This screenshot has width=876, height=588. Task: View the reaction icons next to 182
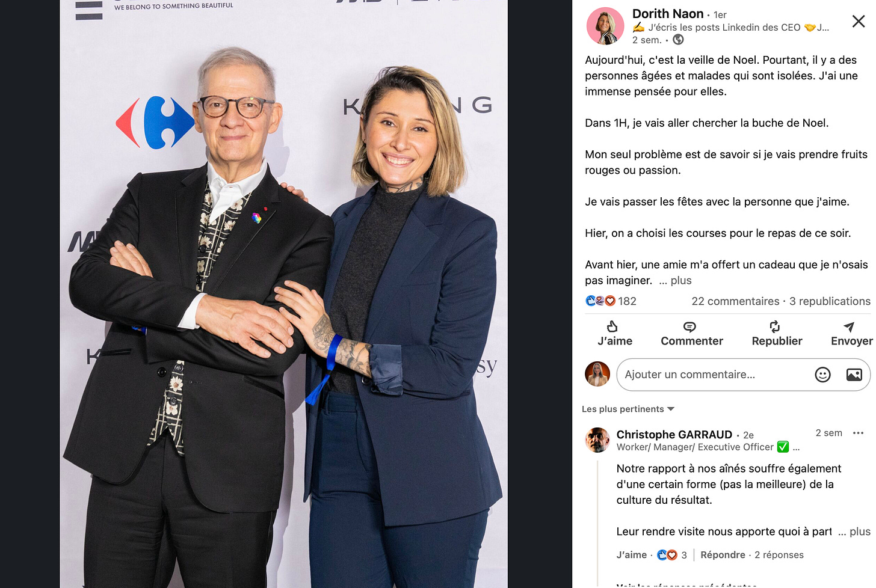[600, 301]
